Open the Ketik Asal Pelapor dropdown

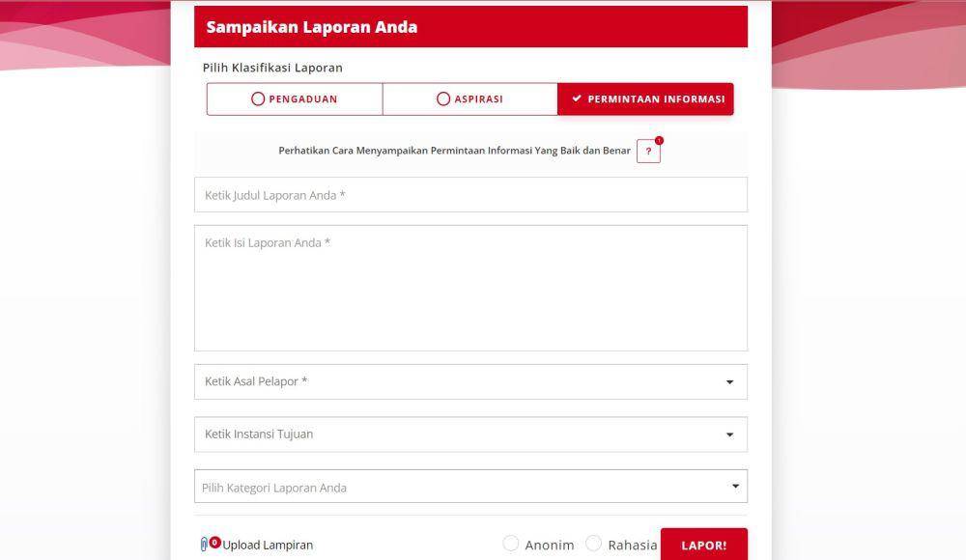(470, 382)
